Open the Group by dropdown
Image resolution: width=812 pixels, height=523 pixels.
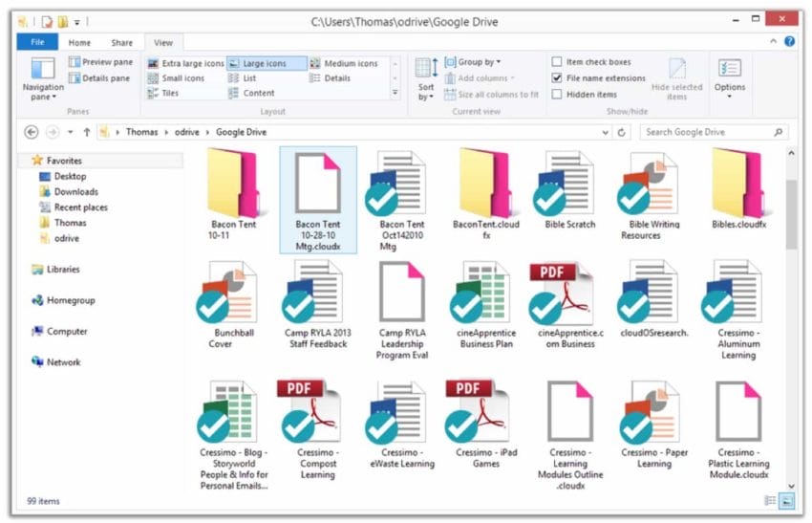pos(473,62)
